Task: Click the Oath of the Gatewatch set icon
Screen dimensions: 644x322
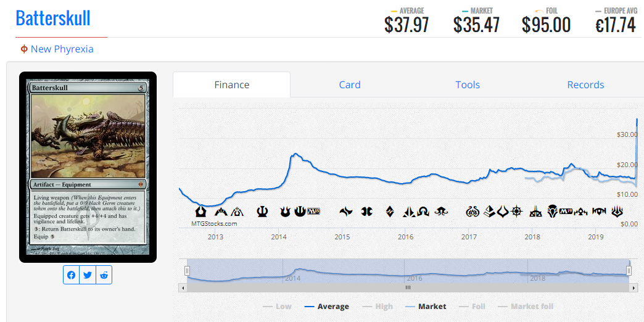Action: click(409, 212)
